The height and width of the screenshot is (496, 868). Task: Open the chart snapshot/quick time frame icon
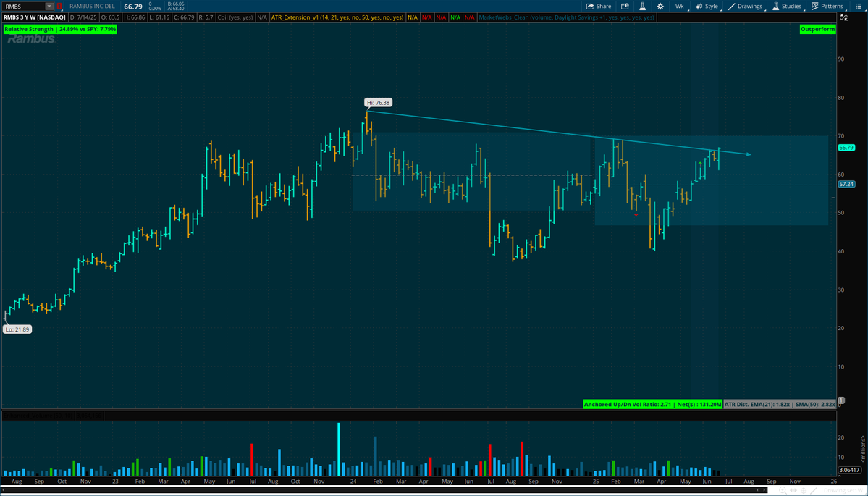pos(625,6)
